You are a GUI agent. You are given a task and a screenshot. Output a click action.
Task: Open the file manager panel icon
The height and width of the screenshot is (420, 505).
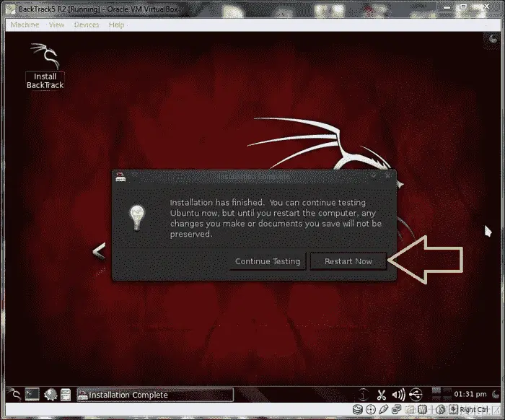click(66, 395)
